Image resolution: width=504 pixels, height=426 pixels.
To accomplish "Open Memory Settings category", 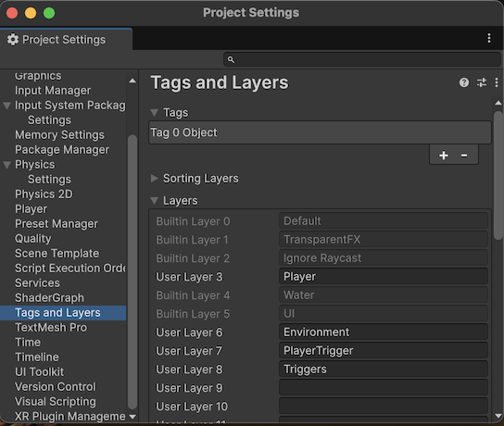I will coord(59,135).
